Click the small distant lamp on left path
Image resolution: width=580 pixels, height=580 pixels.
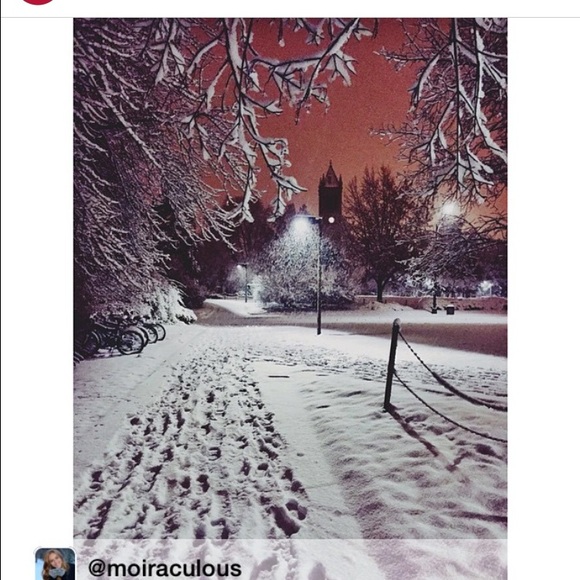point(244,282)
